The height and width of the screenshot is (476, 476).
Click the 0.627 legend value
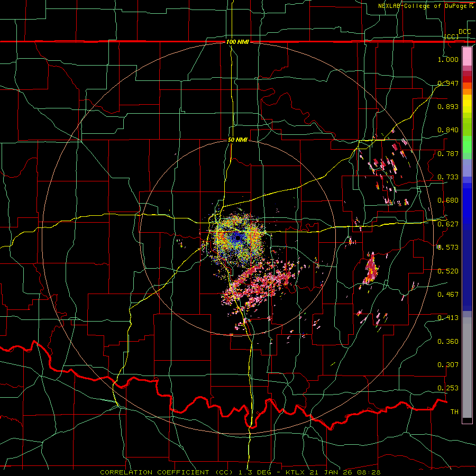click(448, 224)
